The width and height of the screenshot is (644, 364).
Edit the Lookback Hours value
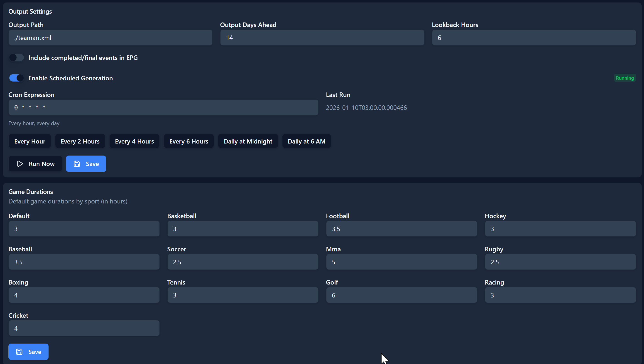(x=534, y=38)
